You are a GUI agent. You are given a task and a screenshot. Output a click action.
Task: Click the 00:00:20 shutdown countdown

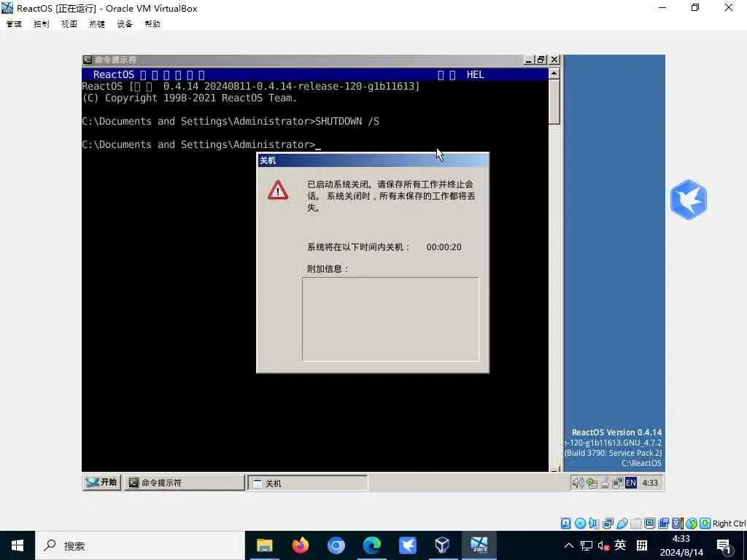(444, 247)
